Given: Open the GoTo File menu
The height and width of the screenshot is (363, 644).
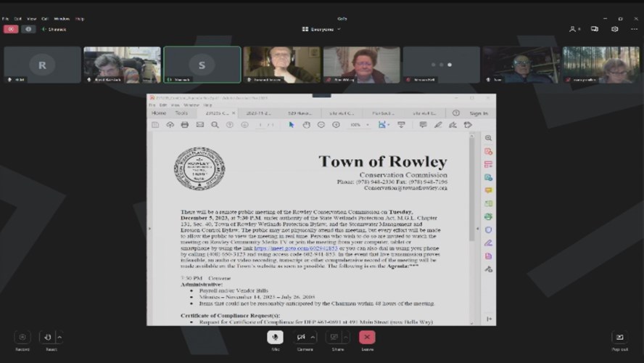Looking at the screenshot, I should pyautogui.click(x=5, y=18).
